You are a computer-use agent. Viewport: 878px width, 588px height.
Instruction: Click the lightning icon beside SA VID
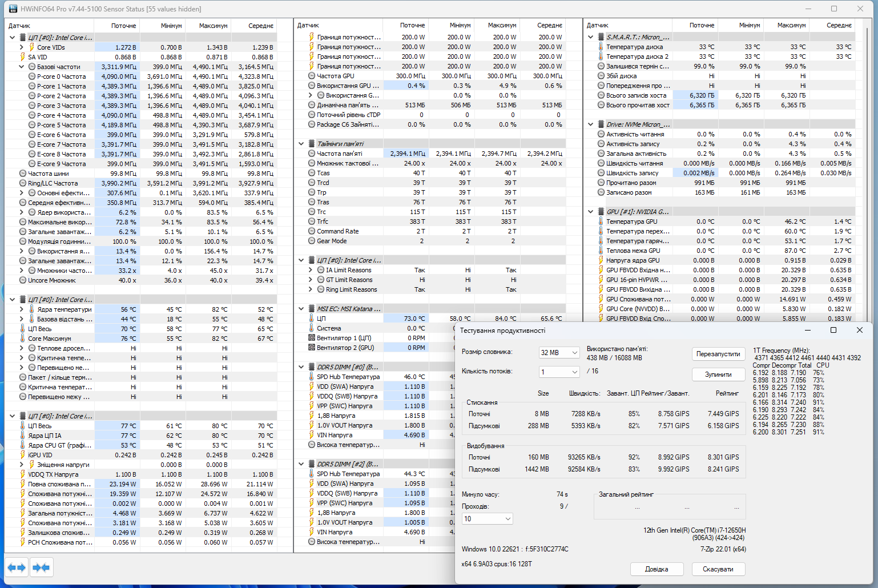point(22,57)
